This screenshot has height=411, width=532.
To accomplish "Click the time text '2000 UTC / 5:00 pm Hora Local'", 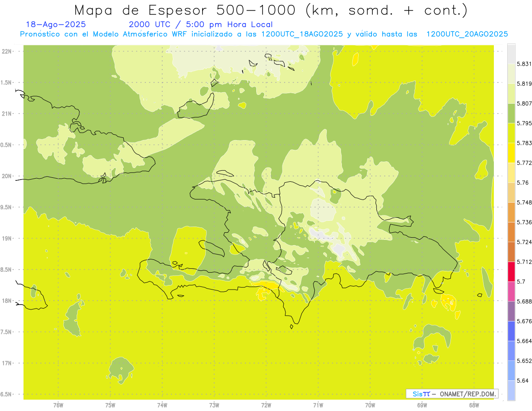I will coord(201,24).
